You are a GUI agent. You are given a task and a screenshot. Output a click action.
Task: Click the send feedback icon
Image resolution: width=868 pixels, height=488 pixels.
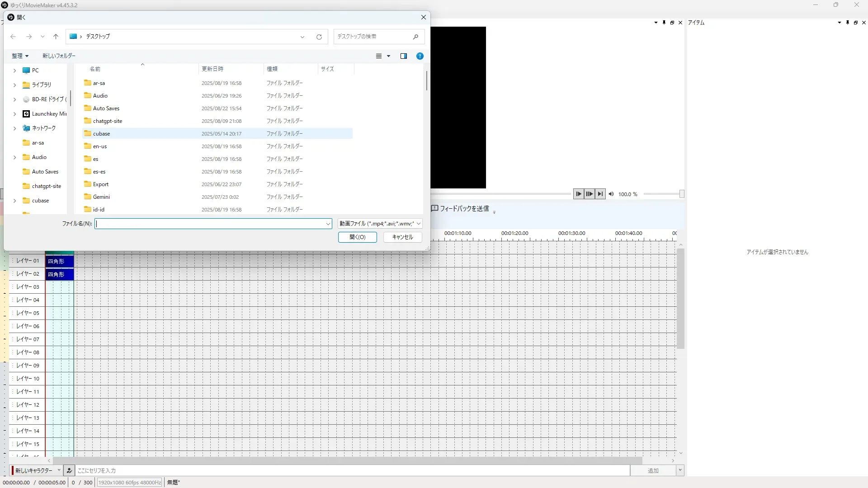(434, 208)
